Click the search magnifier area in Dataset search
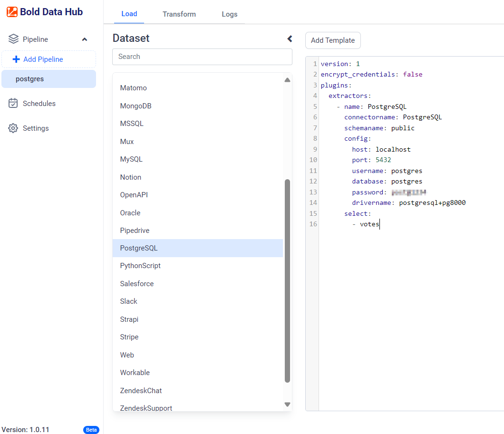Viewport: 504px width, 434px height. tap(126, 57)
